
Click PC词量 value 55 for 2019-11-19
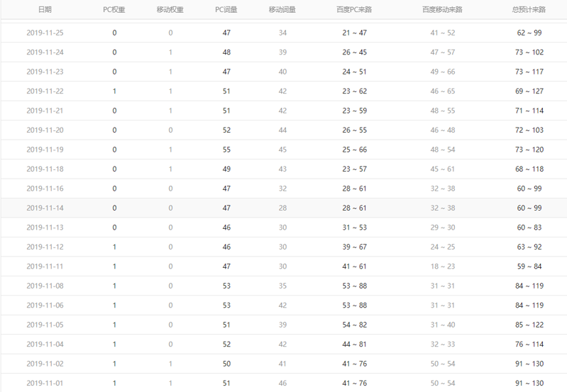pos(226,150)
